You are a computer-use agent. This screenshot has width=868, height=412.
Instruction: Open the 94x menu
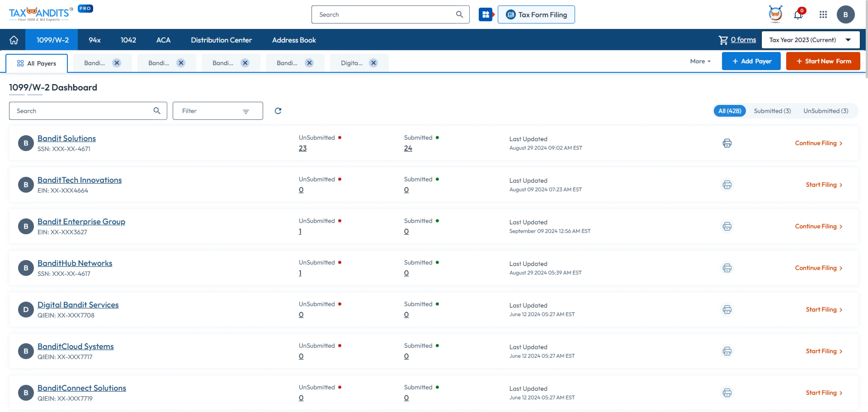click(x=94, y=40)
